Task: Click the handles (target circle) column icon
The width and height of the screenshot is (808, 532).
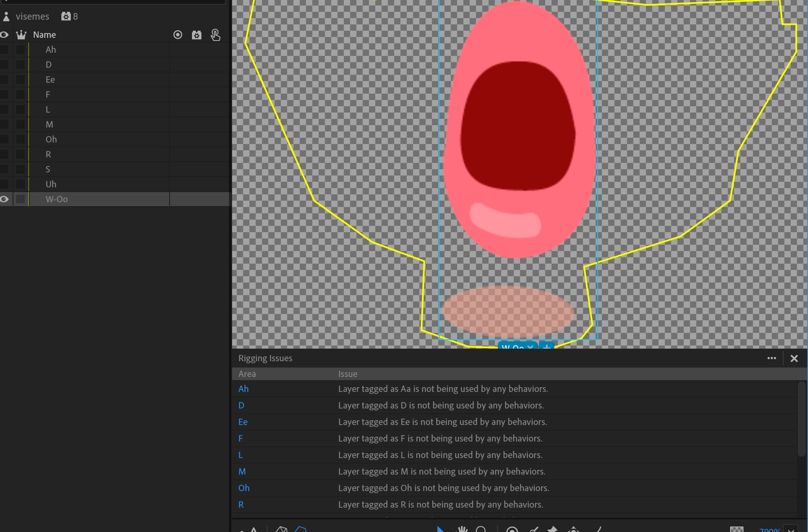Action: pyautogui.click(x=178, y=35)
